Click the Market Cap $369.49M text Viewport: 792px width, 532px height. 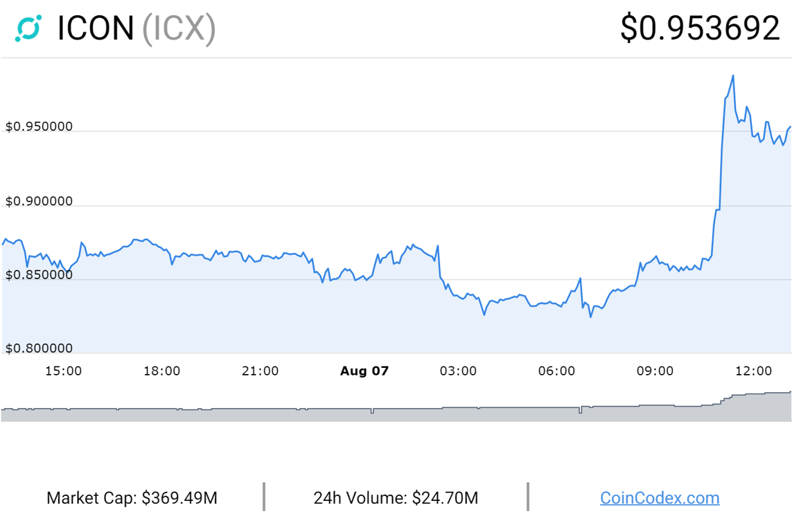[x=132, y=497]
